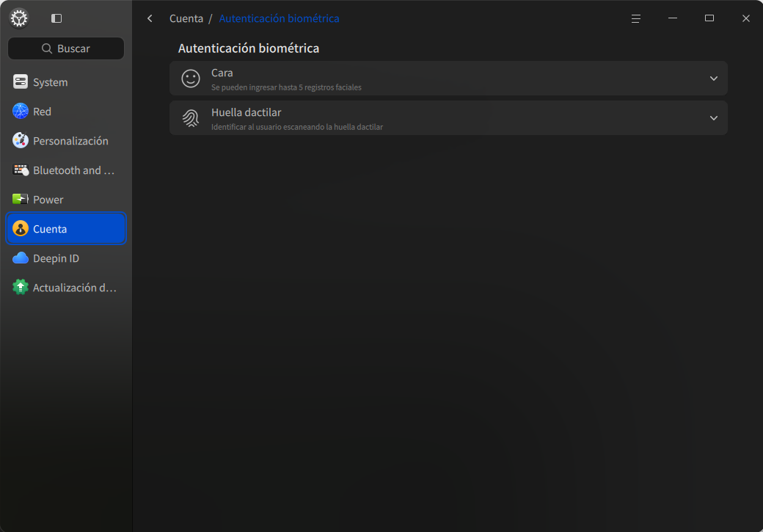Open the System settings category
The image size is (763, 532).
66,81
